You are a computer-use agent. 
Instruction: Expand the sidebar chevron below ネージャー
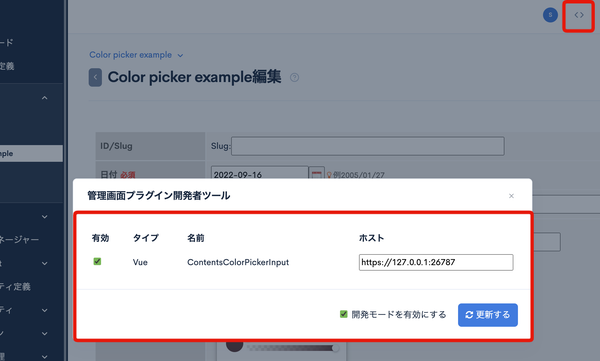[x=45, y=263]
